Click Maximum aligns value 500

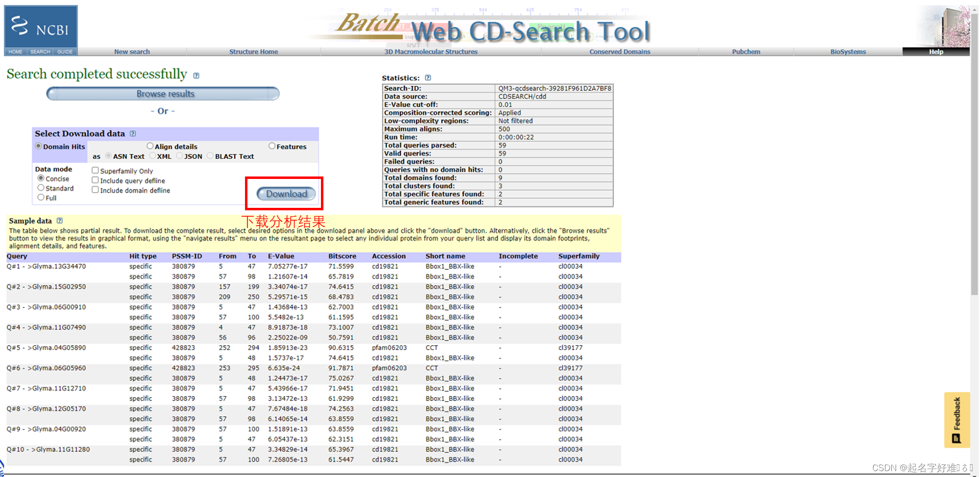[x=504, y=129]
